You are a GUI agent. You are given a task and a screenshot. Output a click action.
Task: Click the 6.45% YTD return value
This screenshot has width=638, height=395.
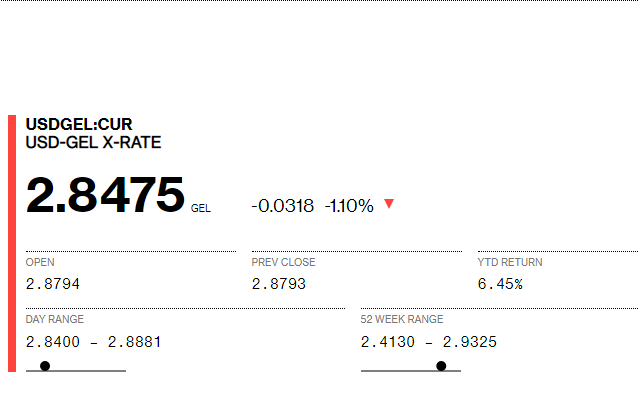click(x=500, y=284)
